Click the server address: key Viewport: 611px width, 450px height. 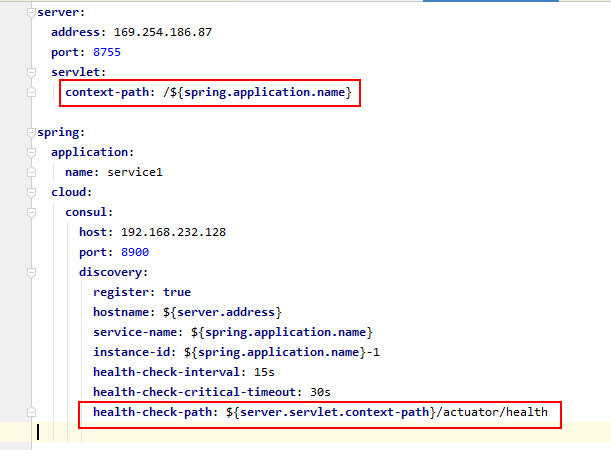pos(78,32)
